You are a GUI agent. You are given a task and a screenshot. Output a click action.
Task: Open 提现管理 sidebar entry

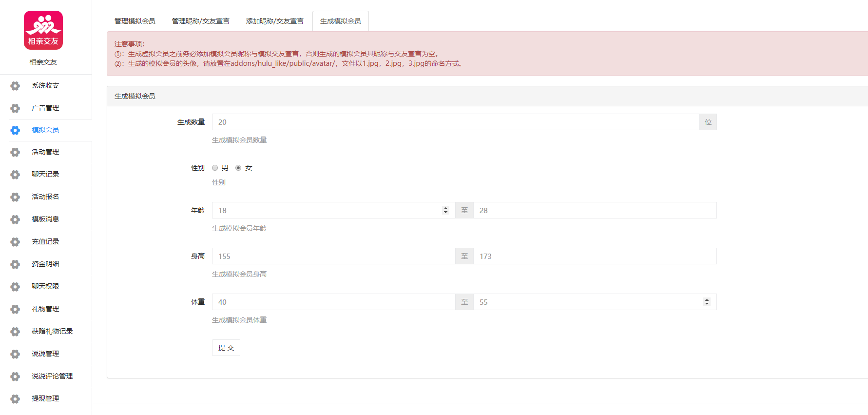tap(46, 399)
